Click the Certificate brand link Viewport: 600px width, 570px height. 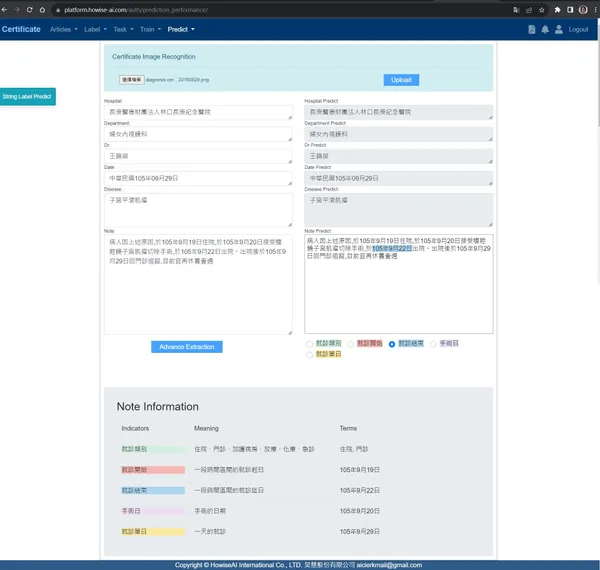point(21,29)
